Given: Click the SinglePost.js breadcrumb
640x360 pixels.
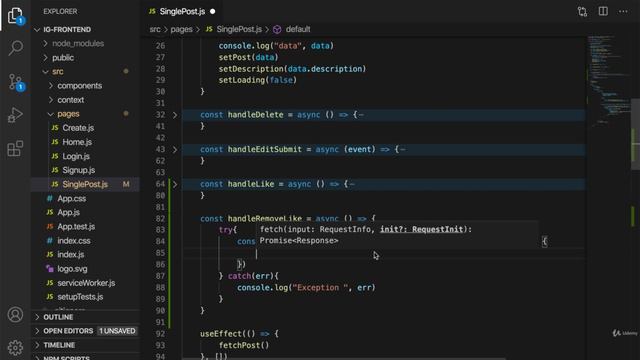Looking at the screenshot, I should coord(239,29).
